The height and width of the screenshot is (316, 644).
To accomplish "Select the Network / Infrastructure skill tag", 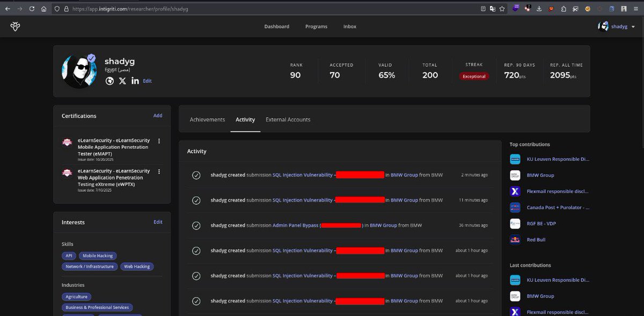I will point(89,267).
